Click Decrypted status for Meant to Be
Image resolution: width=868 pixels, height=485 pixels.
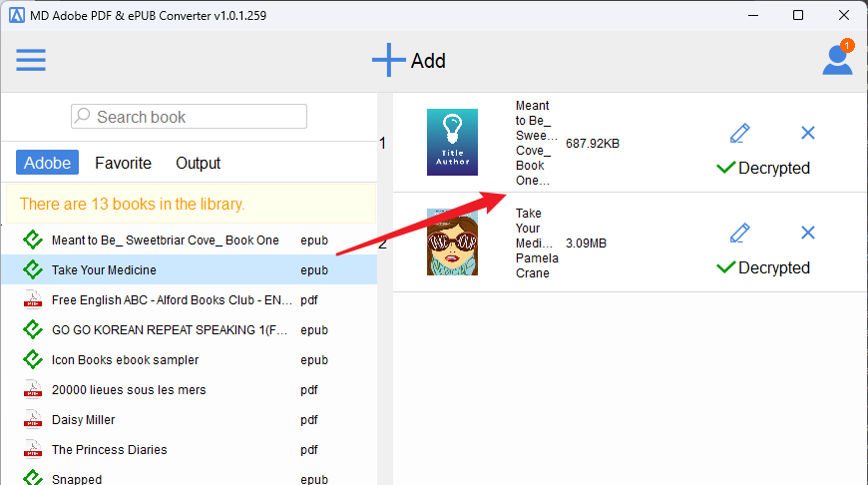click(763, 168)
